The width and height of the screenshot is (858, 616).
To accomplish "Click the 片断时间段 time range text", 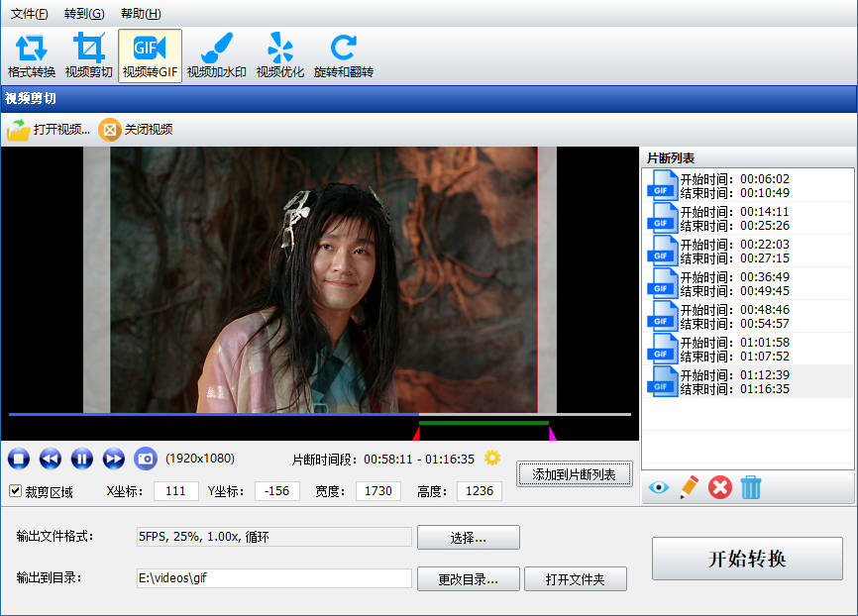I will pyautogui.click(x=383, y=459).
